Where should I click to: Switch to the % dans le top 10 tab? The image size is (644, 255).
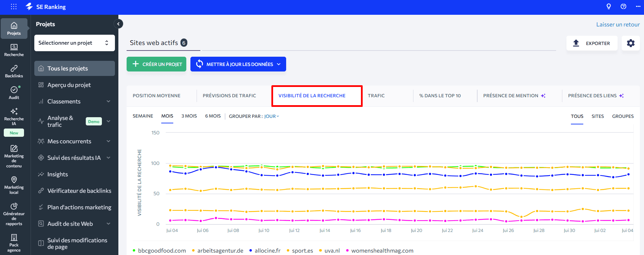click(440, 96)
